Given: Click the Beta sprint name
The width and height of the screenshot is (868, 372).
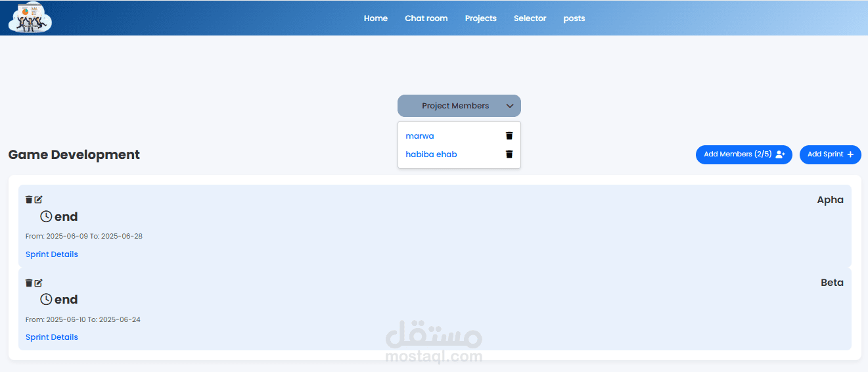Looking at the screenshot, I should [832, 283].
